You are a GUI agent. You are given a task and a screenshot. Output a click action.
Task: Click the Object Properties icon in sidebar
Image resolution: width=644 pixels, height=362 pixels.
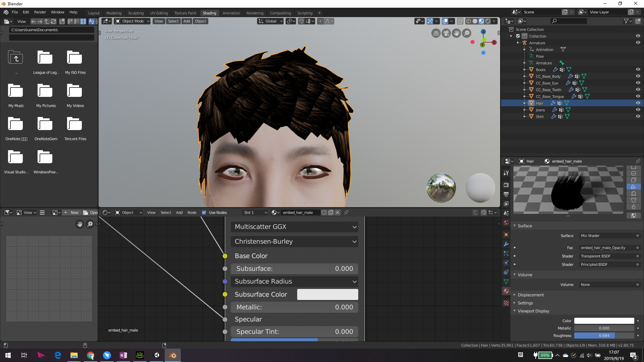(x=506, y=235)
